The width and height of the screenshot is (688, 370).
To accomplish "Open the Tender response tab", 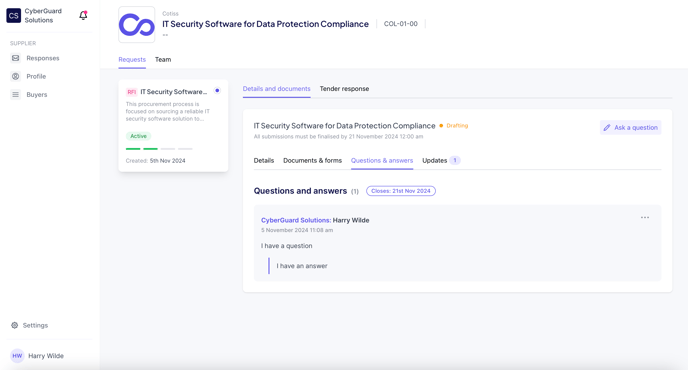I will 344,89.
